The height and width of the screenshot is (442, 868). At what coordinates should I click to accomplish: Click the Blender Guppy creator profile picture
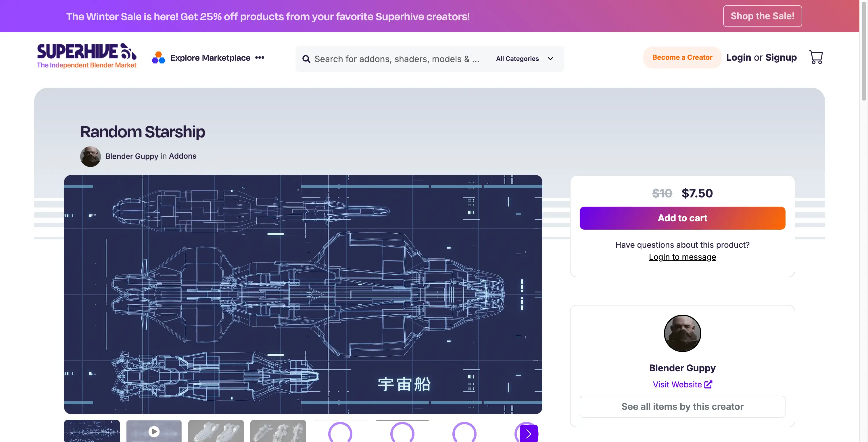[x=682, y=333]
